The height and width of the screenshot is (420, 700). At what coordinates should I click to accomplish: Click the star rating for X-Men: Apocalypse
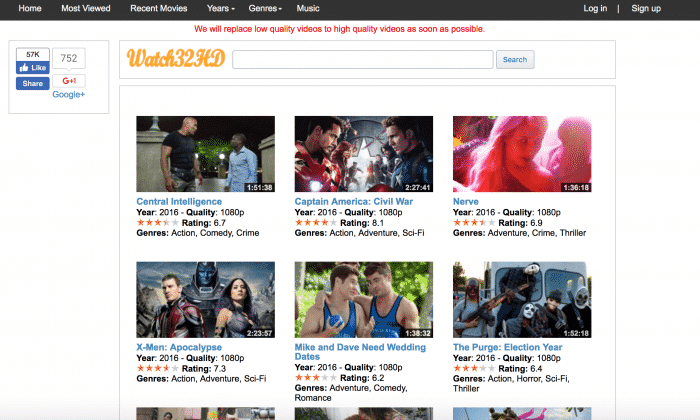point(158,368)
